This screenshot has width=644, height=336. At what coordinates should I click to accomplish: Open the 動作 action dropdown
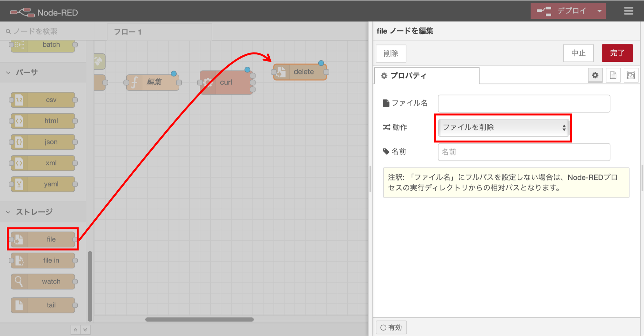click(503, 128)
